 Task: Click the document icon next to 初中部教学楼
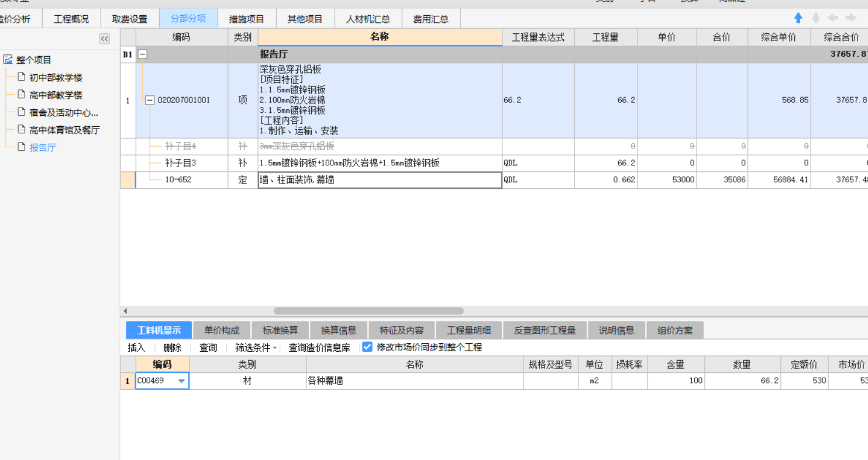point(22,77)
